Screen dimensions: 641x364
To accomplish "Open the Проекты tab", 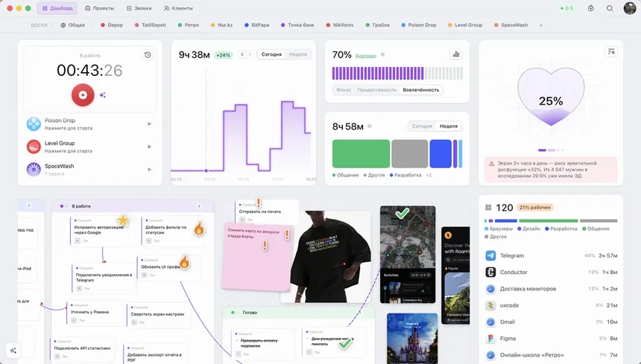I will (x=99, y=8).
